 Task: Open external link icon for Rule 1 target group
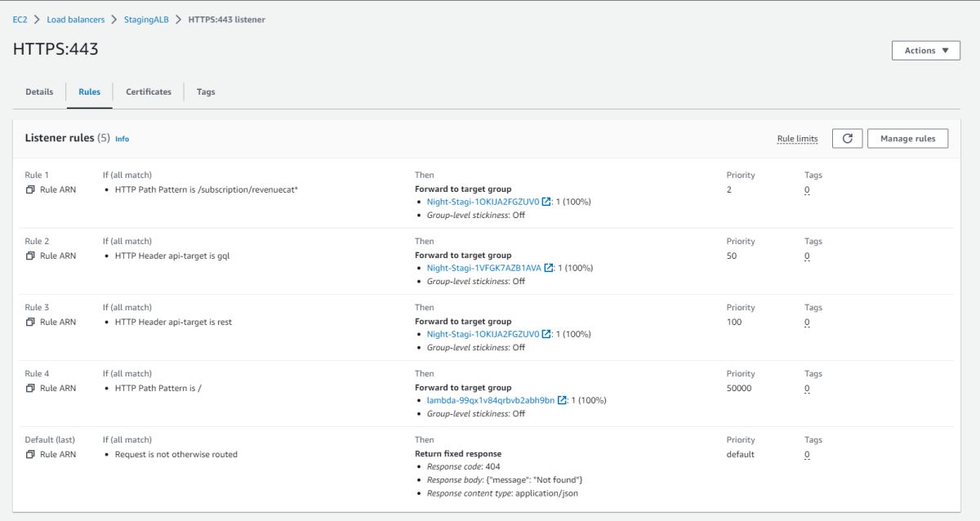click(x=546, y=202)
